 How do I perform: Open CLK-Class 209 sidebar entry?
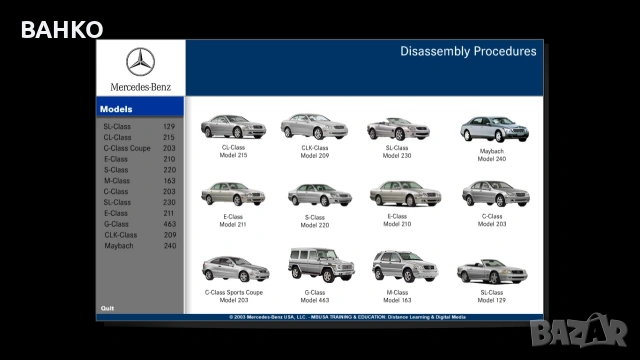(x=140, y=235)
